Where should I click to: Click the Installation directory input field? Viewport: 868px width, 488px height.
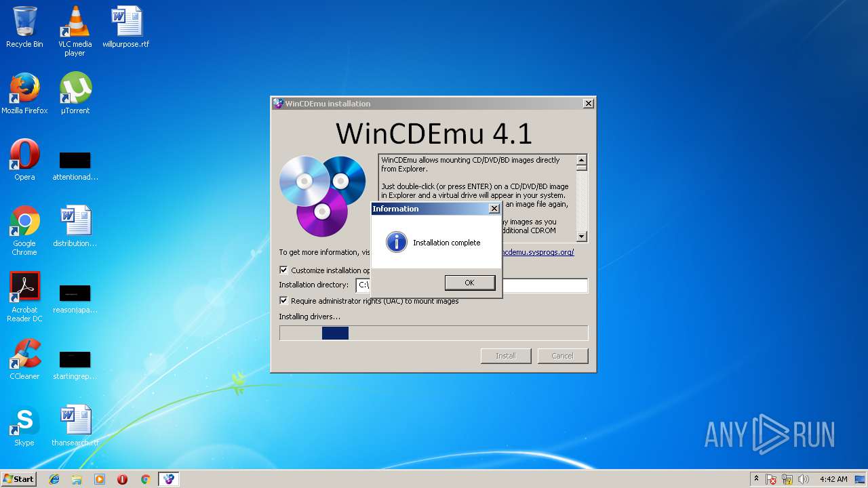click(x=471, y=285)
